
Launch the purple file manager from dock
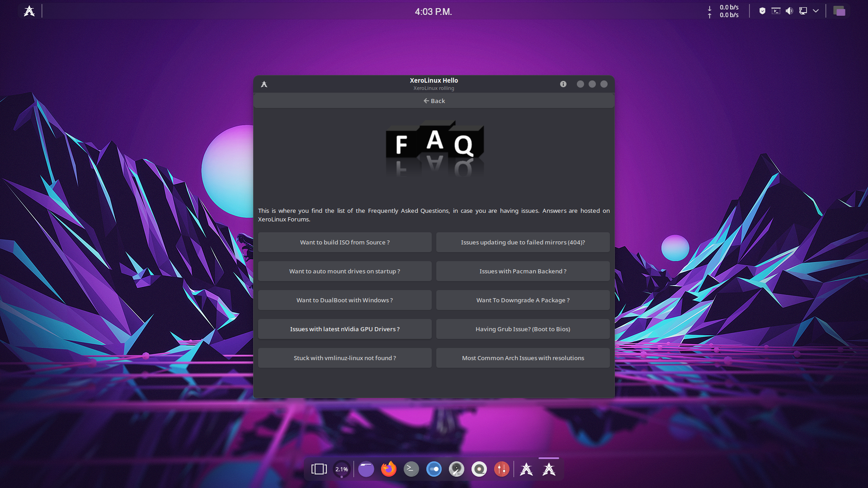point(366,469)
